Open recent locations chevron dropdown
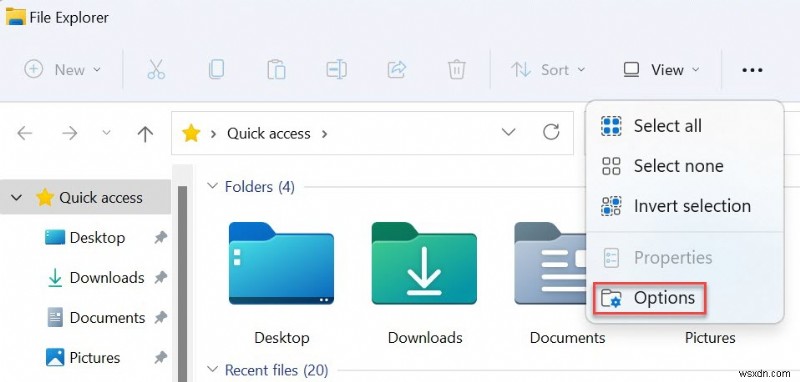This screenshot has height=382, width=800. (106, 133)
